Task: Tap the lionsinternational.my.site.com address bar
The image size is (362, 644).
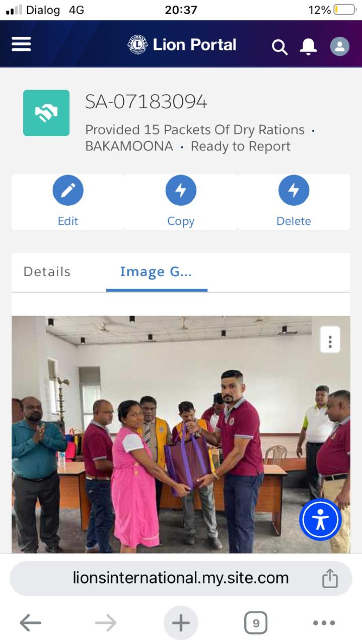Action: click(181, 578)
